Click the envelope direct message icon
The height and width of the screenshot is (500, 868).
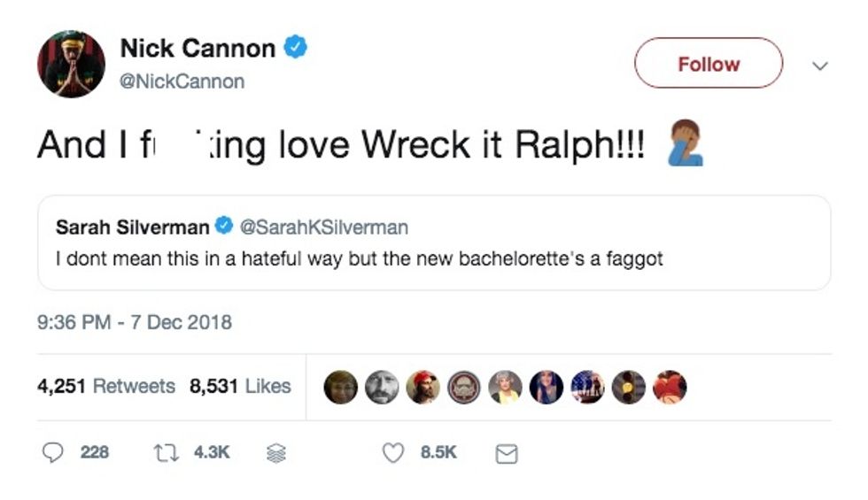pos(505,453)
